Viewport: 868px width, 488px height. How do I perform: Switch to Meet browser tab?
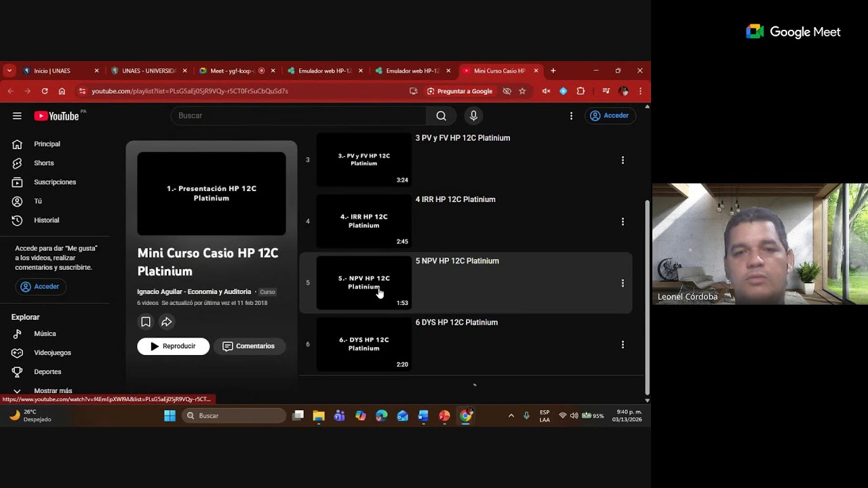[x=237, y=70]
